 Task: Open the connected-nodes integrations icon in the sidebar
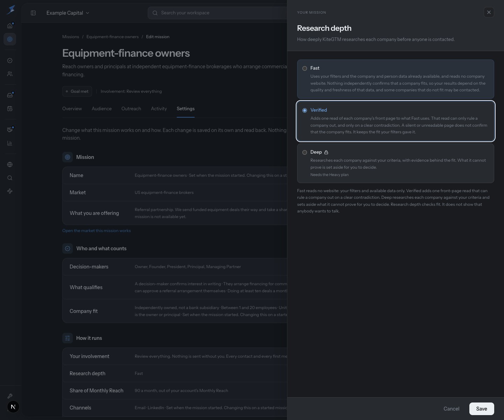tap(10, 191)
